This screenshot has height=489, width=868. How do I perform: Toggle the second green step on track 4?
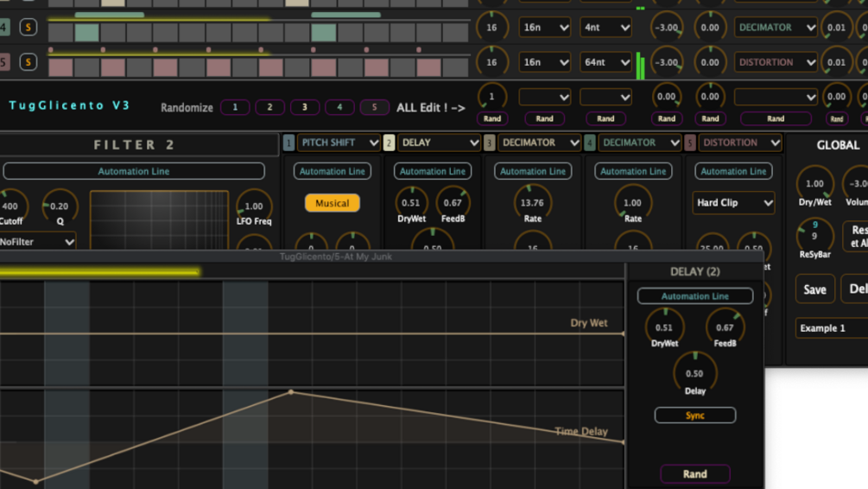pyautogui.click(x=323, y=32)
